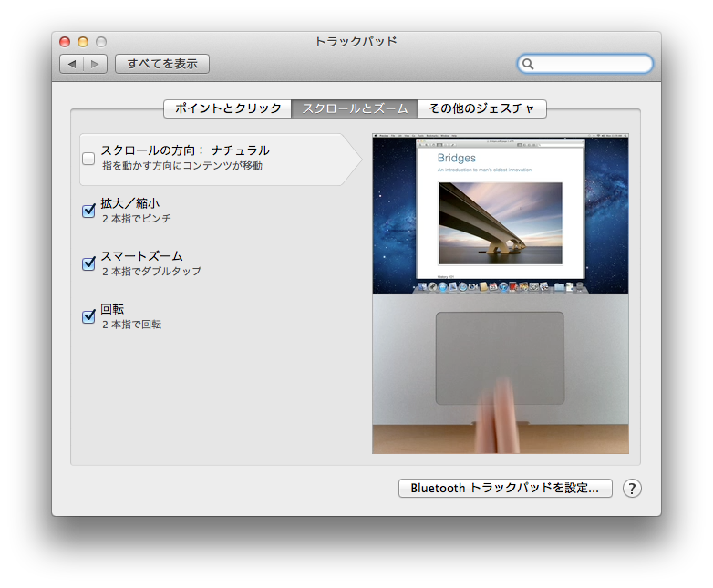This screenshot has height=588, width=713.
Task: Click the forward navigation arrow
Action: click(96, 64)
